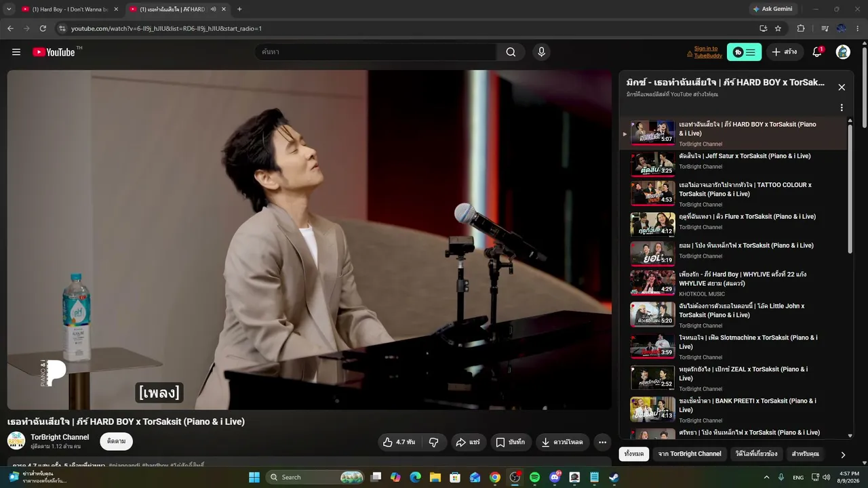Open the Chrome three-dot menu
868x488 pixels.
click(858, 28)
